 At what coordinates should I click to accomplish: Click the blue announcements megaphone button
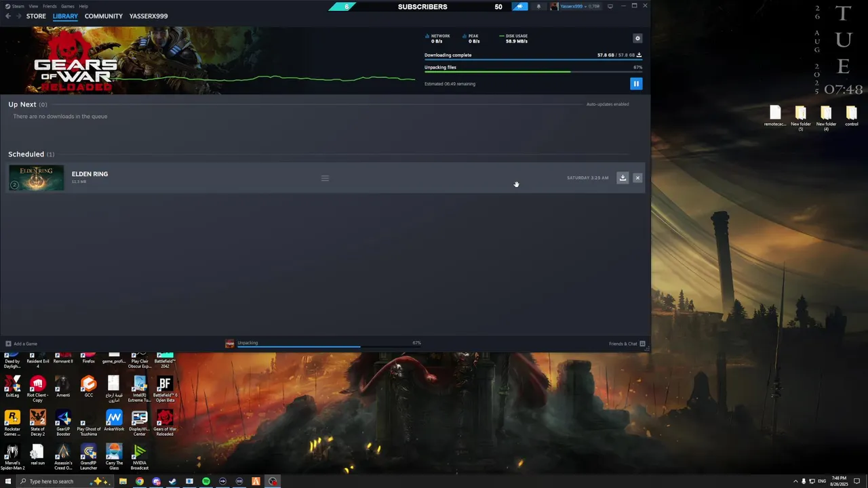click(x=519, y=7)
